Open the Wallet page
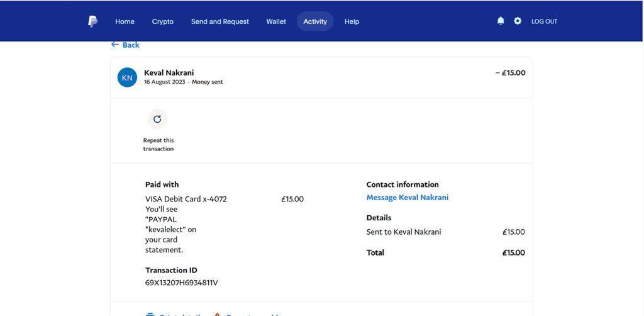This screenshot has width=644, height=316. tap(276, 21)
